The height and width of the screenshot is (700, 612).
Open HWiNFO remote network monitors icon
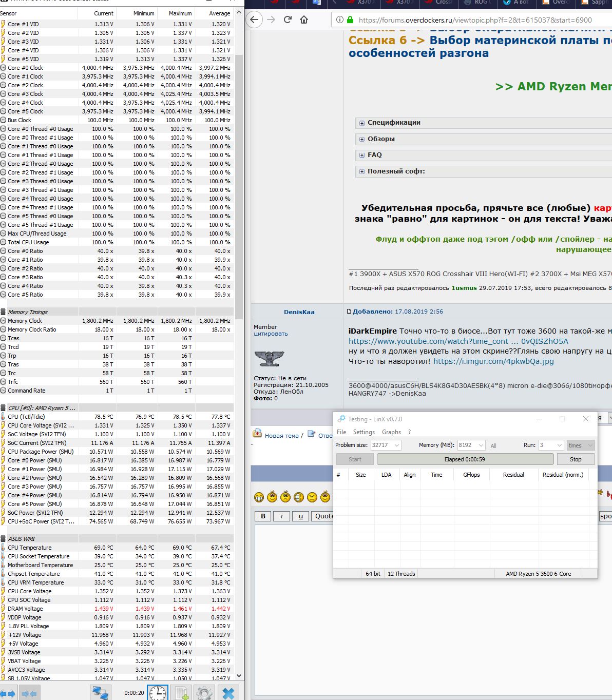(100, 693)
